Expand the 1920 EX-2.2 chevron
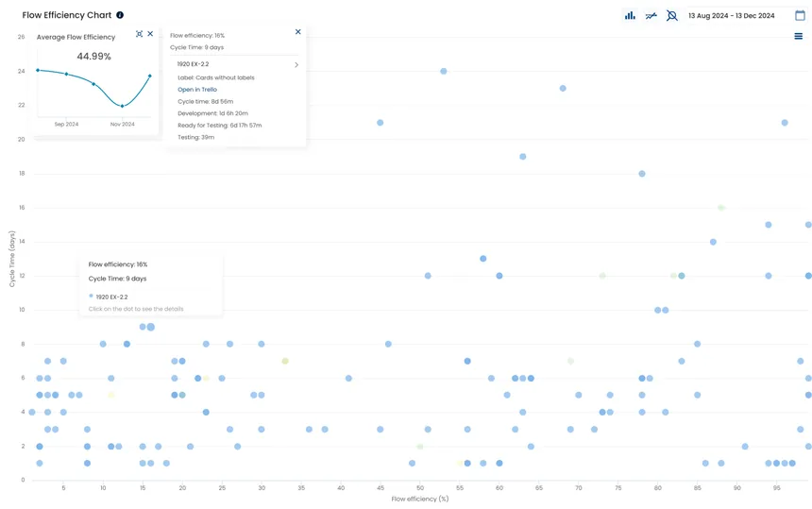Viewport: 812px width, 509px height. click(296, 65)
